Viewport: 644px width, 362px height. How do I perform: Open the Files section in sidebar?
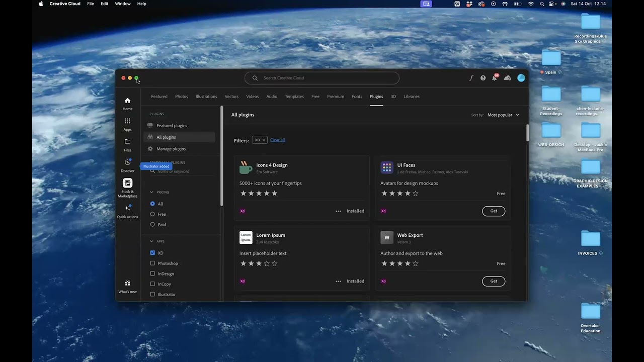(127, 145)
